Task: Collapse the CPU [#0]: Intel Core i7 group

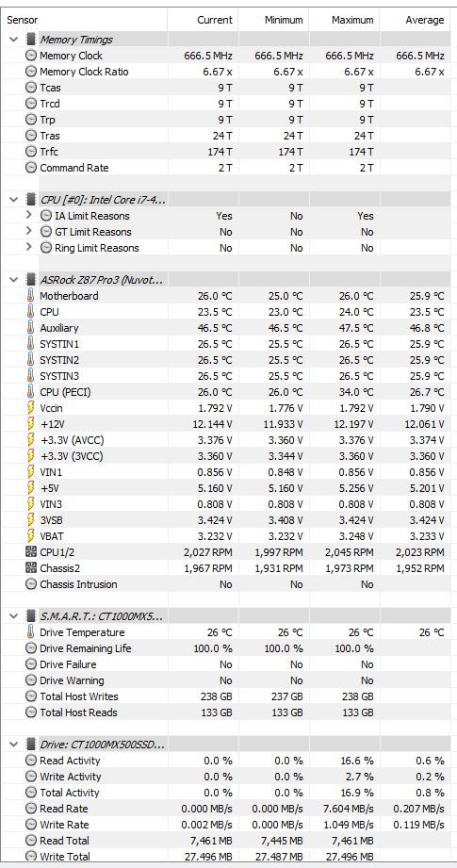Action: coord(14,200)
